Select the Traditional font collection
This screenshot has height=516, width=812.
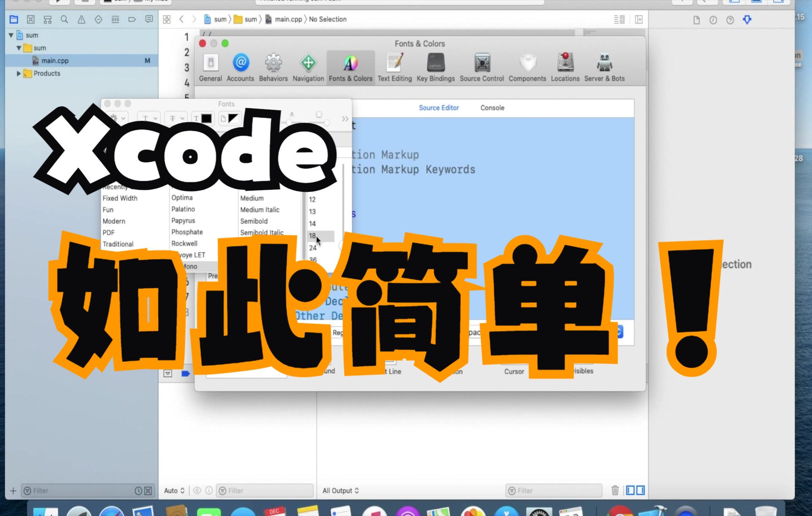[118, 244]
